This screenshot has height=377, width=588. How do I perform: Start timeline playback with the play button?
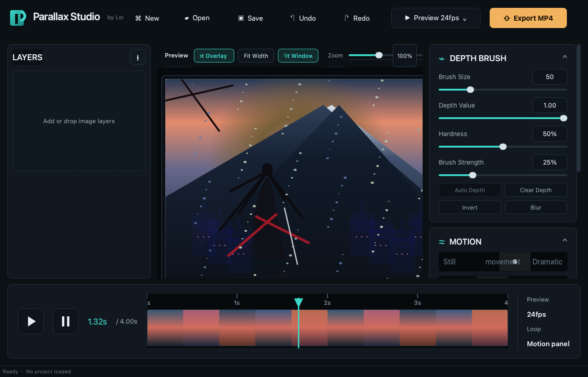pos(31,321)
